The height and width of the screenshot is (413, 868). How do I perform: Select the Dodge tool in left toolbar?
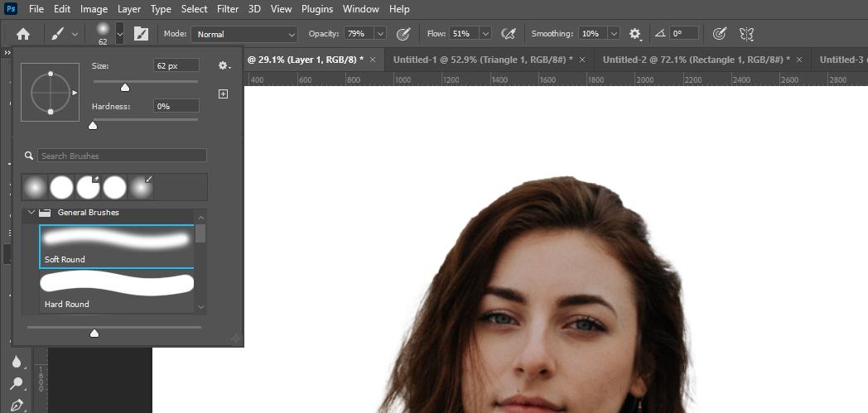coord(16,384)
